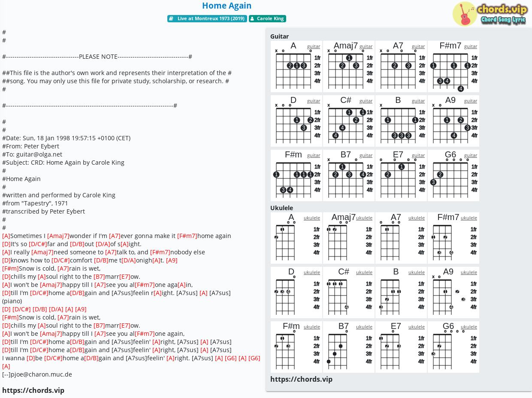
Task: View the C# guitar chord diagram
Action: click(349, 121)
